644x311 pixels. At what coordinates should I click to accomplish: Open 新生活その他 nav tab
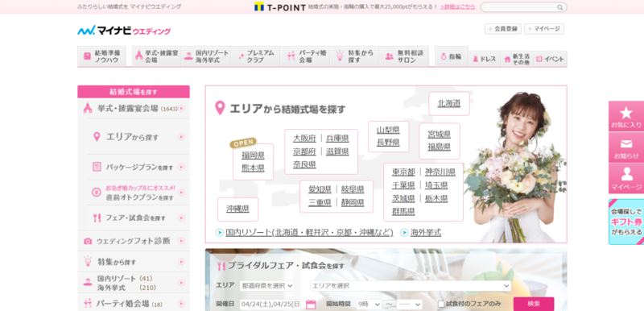pos(517,59)
